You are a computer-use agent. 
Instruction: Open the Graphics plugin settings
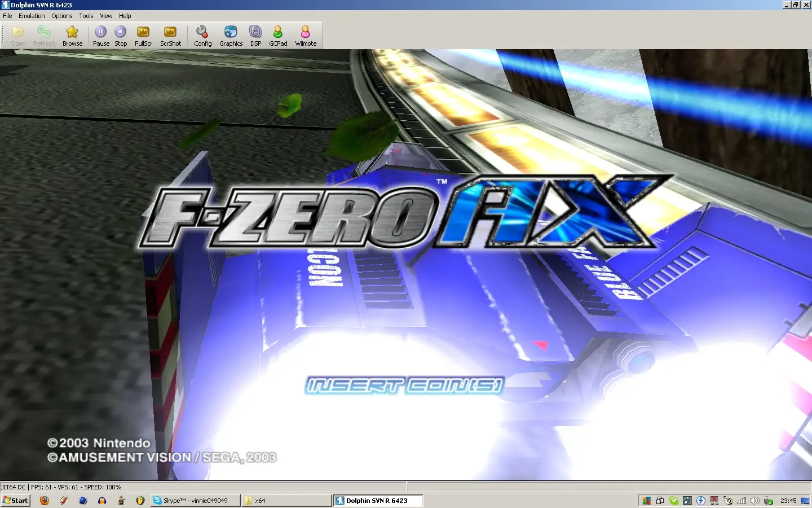coord(231,36)
